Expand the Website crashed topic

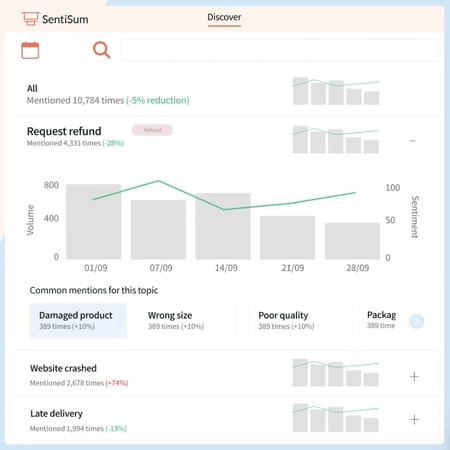point(414,377)
